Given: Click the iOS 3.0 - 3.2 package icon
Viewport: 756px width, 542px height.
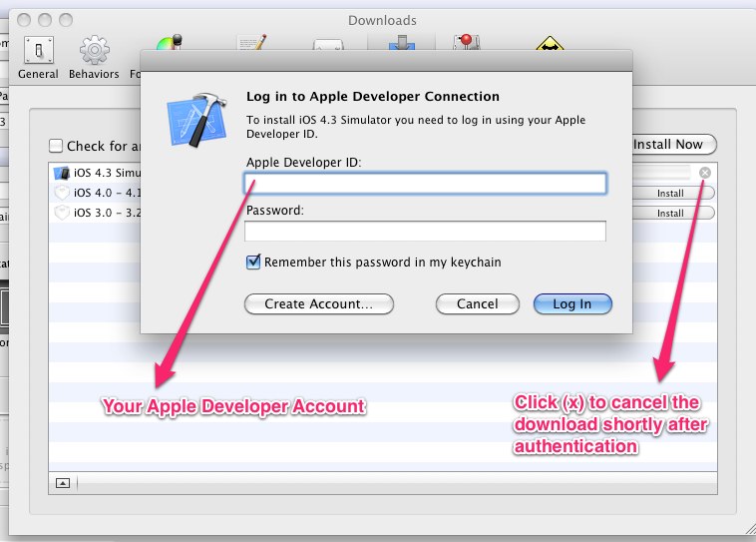Looking at the screenshot, I should coord(62,213).
